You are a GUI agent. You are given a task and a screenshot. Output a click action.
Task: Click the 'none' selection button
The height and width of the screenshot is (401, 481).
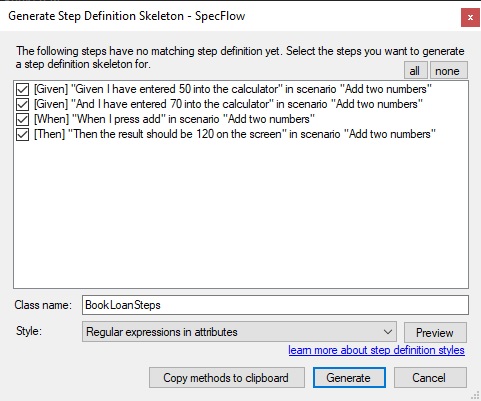point(449,71)
